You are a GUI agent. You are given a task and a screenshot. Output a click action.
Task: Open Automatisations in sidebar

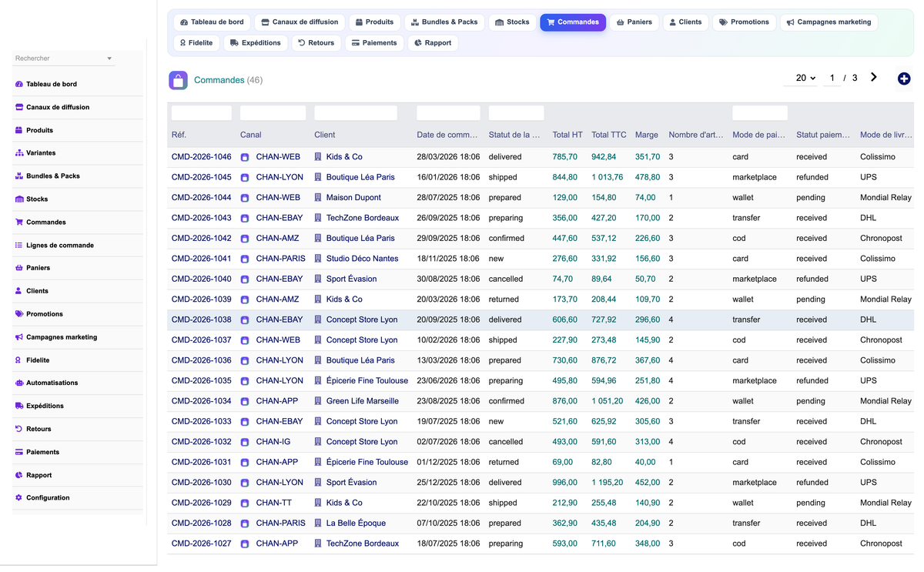(x=52, y=383)
